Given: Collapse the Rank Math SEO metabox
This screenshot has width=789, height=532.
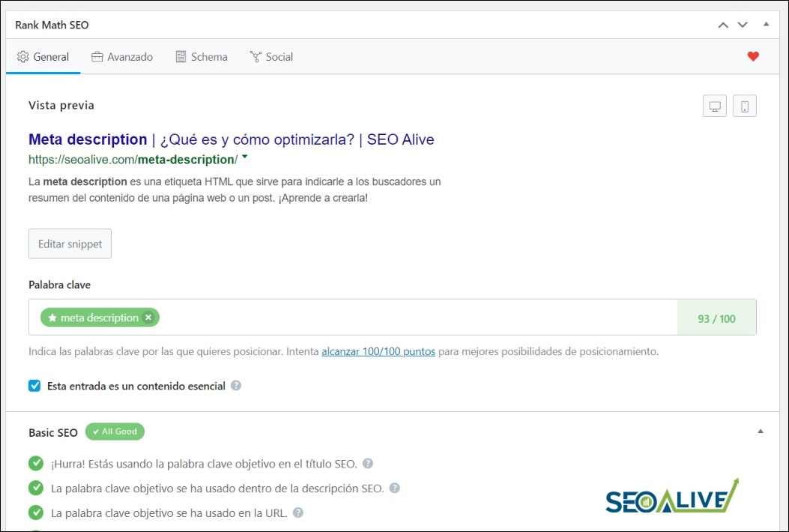Looking at the screenshot, I should (766, 25).
